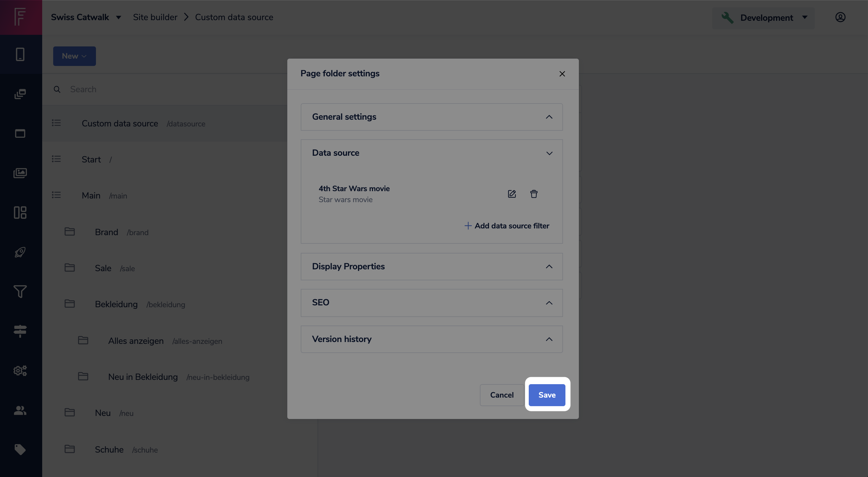Click list icon next to Main
The image size is (868, 477).
pyautogui.click(x=56, y=195)
